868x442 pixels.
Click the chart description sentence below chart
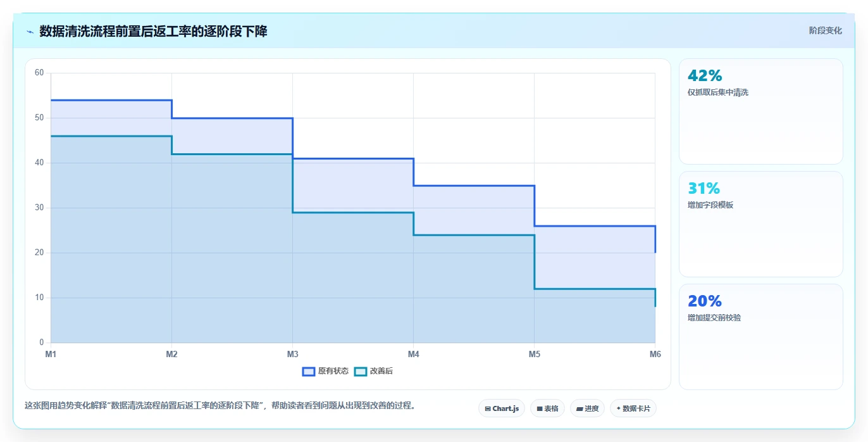point(220,406)
